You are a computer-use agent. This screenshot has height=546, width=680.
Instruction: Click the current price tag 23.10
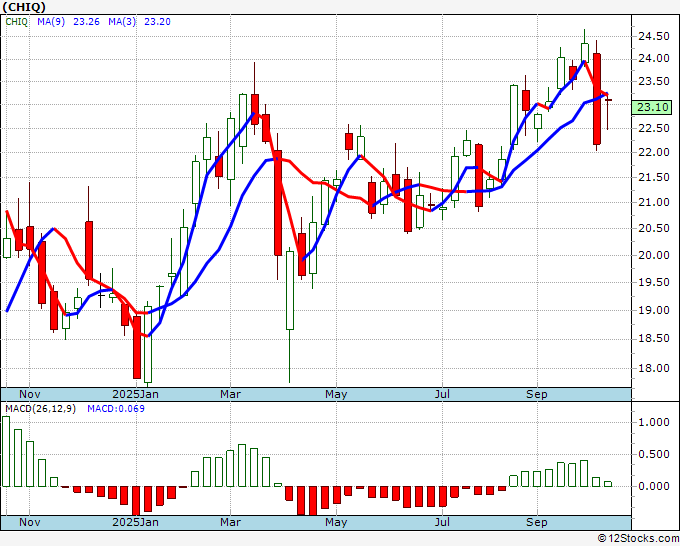click(x=652, y=107)
